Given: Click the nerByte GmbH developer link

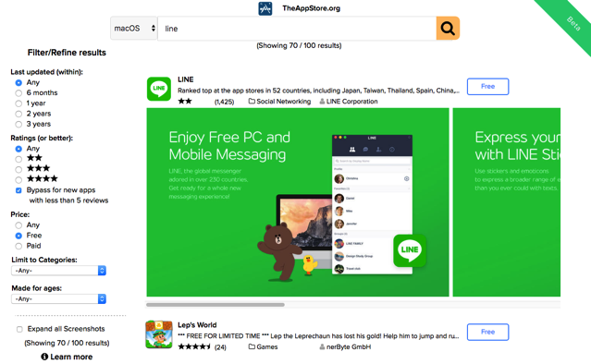Looking at the screenshot, I should tap(349, 346).
